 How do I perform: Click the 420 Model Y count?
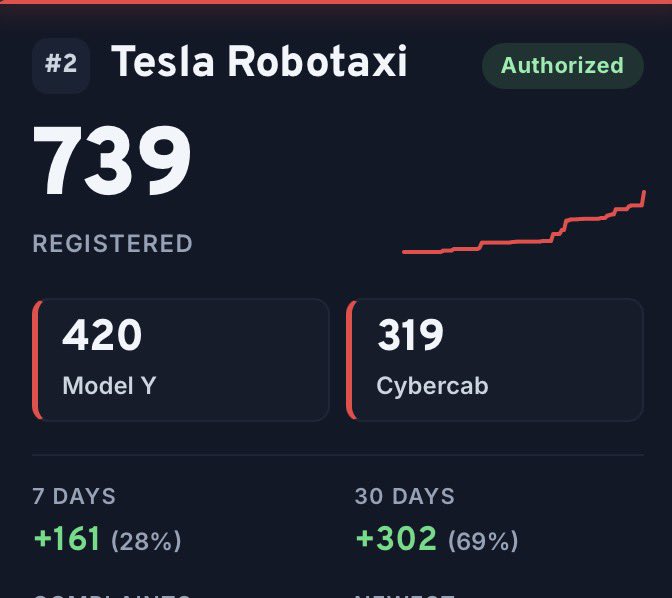102,335
